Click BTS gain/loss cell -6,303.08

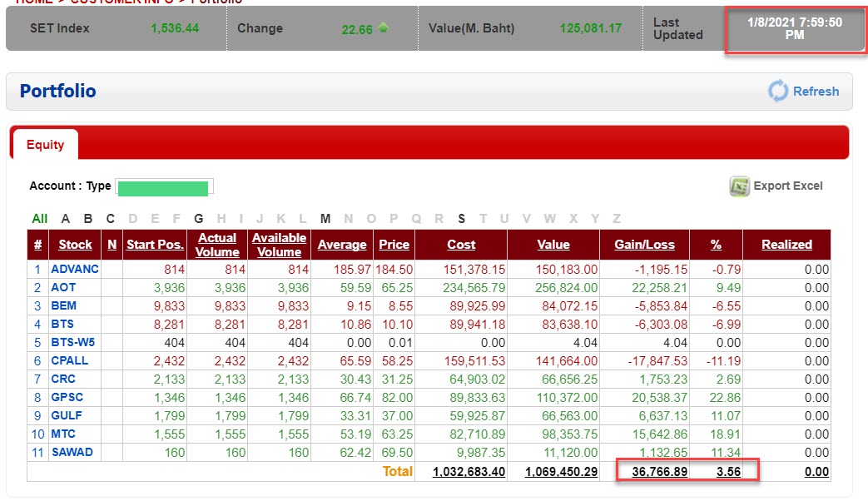pos(661,325)
